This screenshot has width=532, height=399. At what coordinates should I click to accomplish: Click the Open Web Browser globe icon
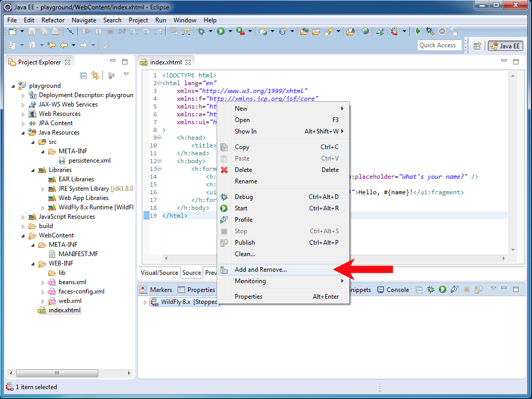tap(365, 32)
